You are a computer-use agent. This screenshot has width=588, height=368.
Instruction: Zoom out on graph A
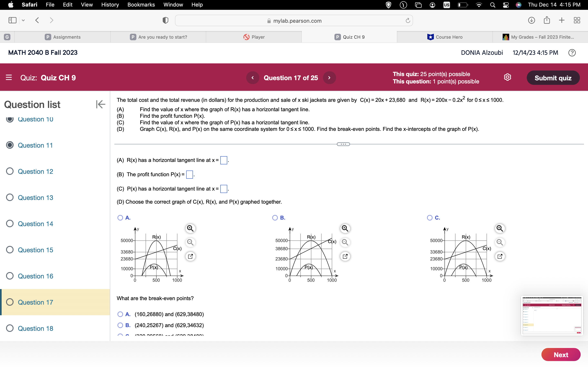[x=190, y=242]
